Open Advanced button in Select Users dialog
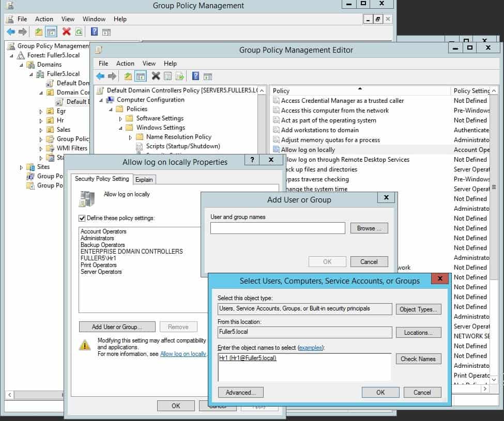Viewport: 504px width, 421px height. click(x=241, y=393)
